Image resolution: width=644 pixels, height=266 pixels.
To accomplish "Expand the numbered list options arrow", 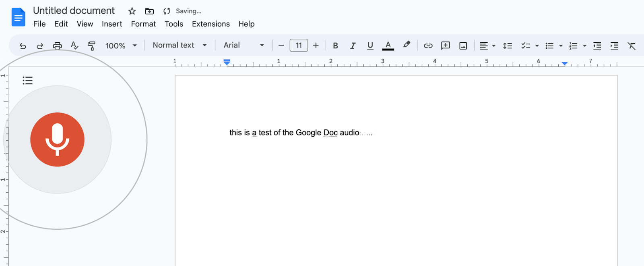I will (584, 46).
